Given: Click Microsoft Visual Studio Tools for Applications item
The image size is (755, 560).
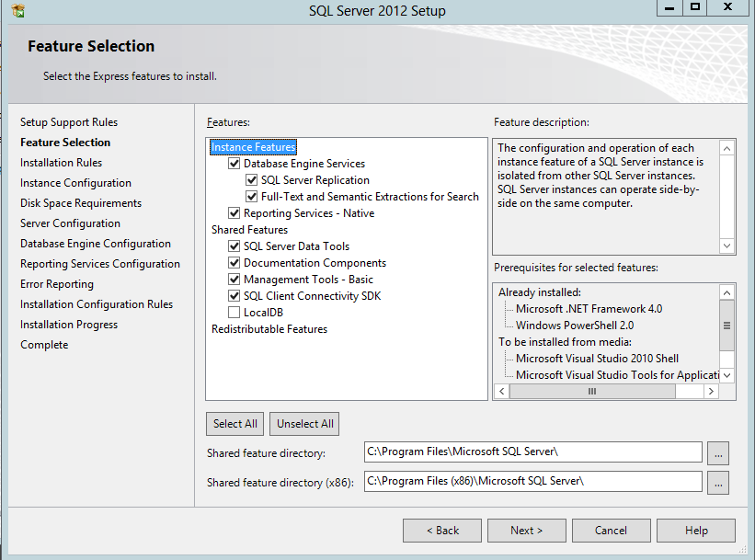Looking at the screenshot, I should [x=617, y=375].
